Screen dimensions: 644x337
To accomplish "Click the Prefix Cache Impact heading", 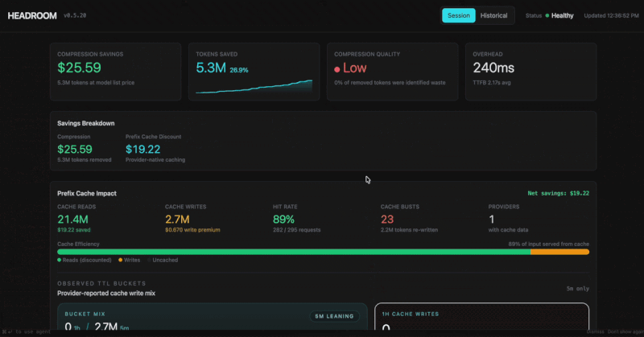I will pos(87,193).
